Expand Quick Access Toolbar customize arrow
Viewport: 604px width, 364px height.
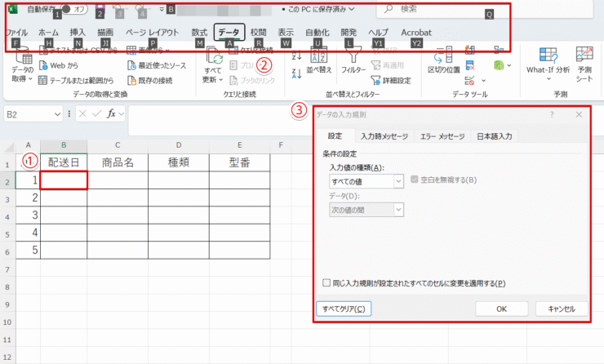coord(162,9)
